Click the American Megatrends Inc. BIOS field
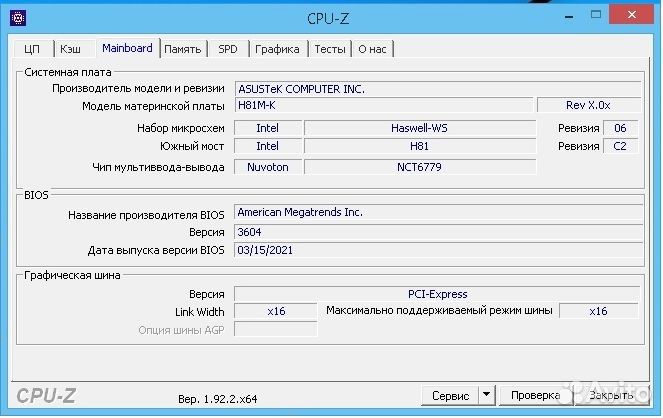 click(x=438, y=212)
